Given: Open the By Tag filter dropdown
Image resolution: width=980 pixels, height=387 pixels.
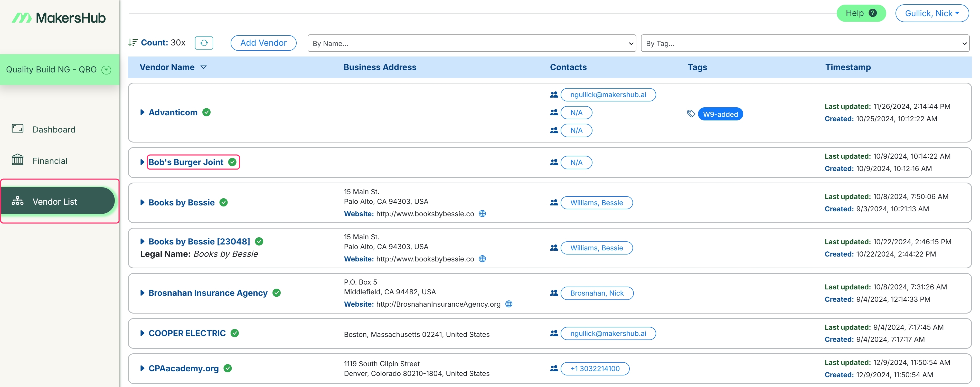Looking at the screenshot, I should pyautogui.click(x=805, y=43).
